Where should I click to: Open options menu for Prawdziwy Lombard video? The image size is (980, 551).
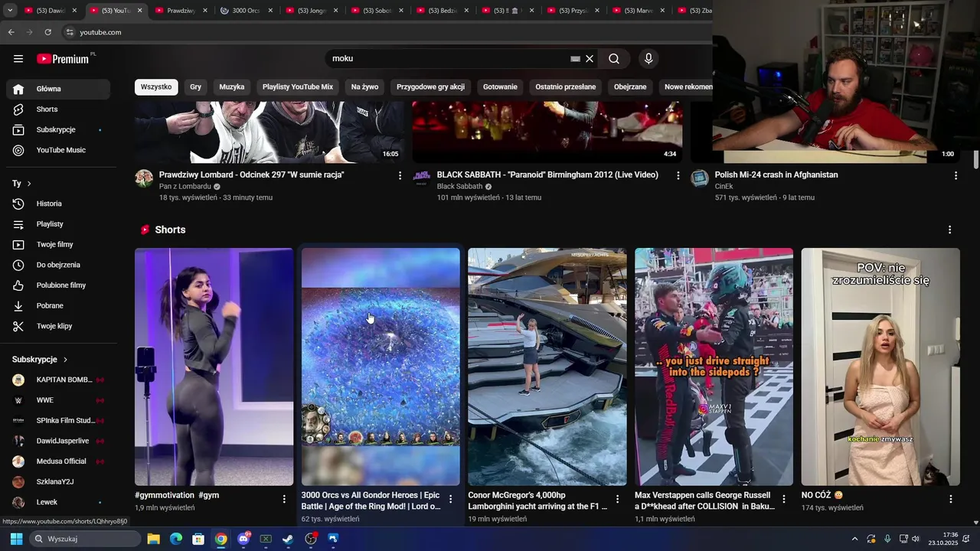click(400, 176)
